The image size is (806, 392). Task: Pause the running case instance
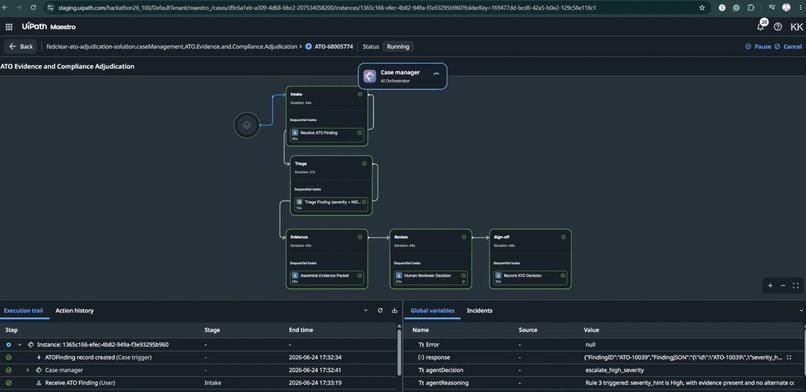click(x=758, y=46)
